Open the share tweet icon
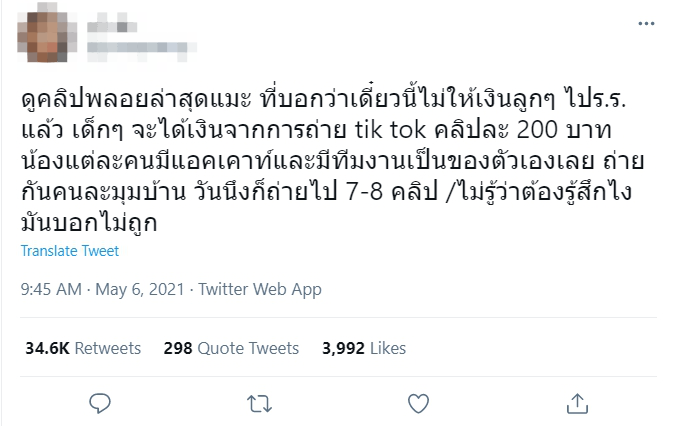The image size is (673, 426). tap(577, 402)
